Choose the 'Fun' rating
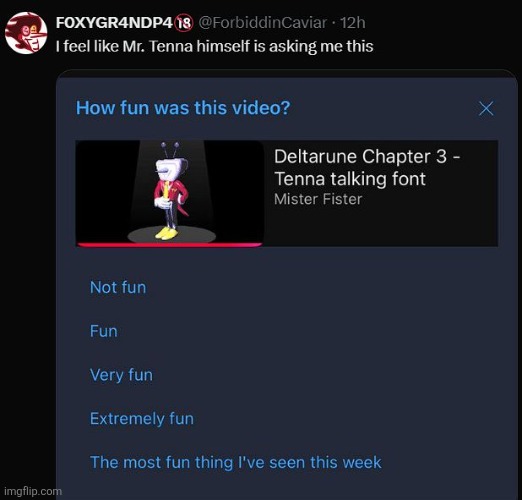Image resolution: width=522 pixels, height=500 pixels. 104,331
